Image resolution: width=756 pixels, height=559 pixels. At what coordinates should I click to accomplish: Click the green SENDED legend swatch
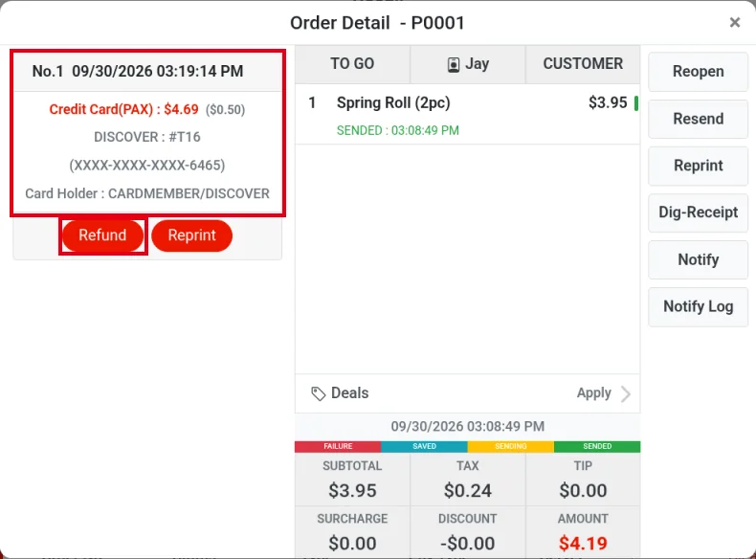point(597,446)
